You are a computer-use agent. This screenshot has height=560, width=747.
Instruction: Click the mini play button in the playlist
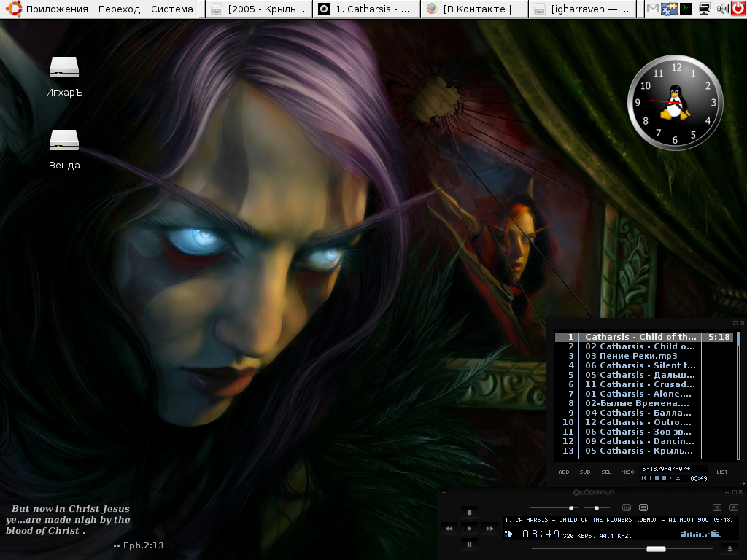click(651, 478)
